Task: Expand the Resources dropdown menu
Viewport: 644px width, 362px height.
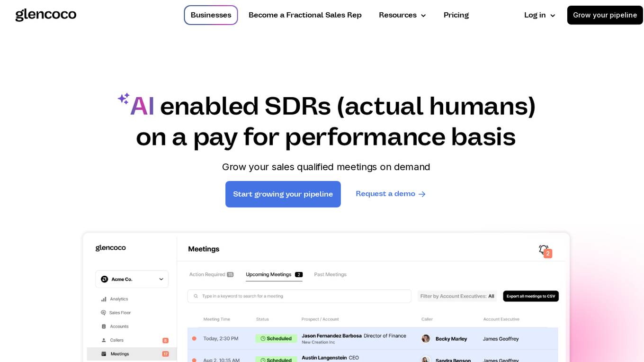Action: point(402,15)
